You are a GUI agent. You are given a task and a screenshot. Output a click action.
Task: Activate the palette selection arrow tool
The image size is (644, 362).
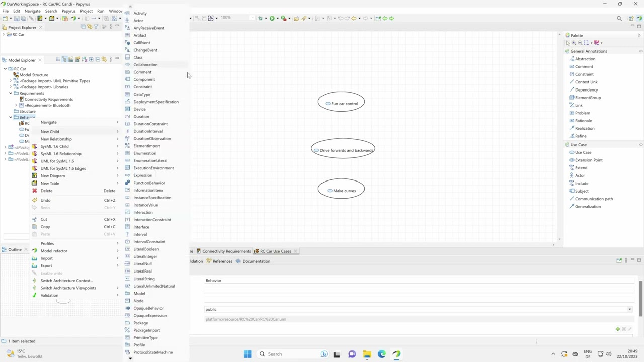[x=568, y=43]
